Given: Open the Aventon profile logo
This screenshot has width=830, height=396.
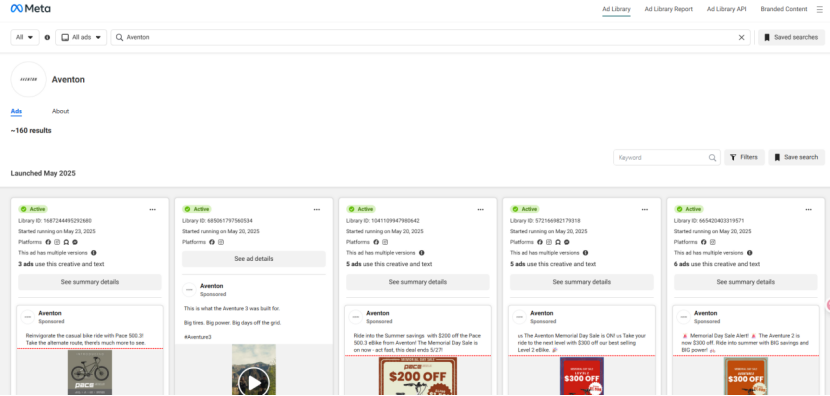Looking at the screenshot, I should click(x=29, y=79).
